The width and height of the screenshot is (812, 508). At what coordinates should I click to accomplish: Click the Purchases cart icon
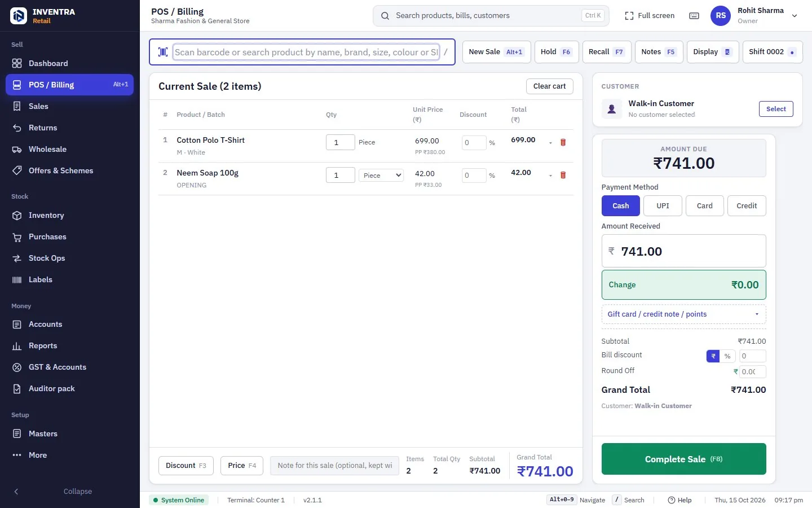tap(17, 237)
